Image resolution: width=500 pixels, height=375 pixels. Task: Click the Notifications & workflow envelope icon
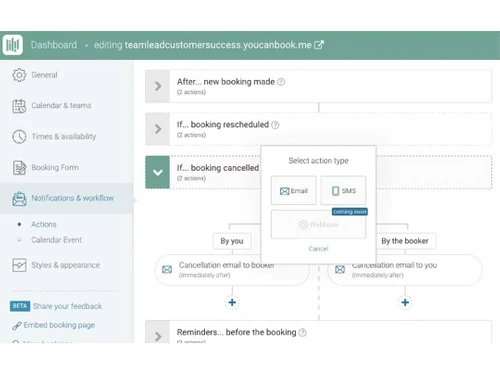pyautogui.click(x=19, y=199)
